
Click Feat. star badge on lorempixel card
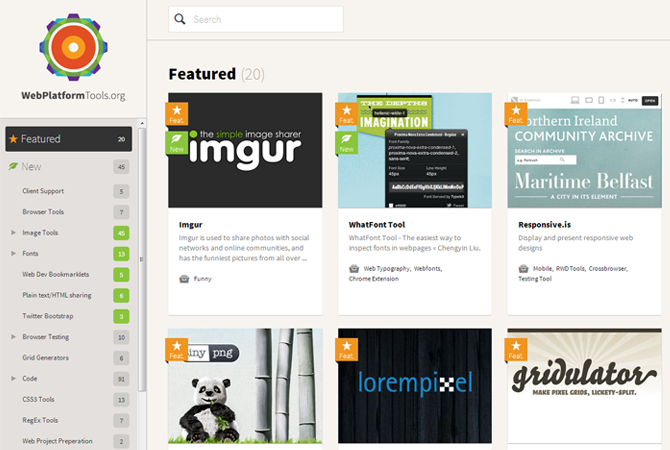tap(347, 350)
